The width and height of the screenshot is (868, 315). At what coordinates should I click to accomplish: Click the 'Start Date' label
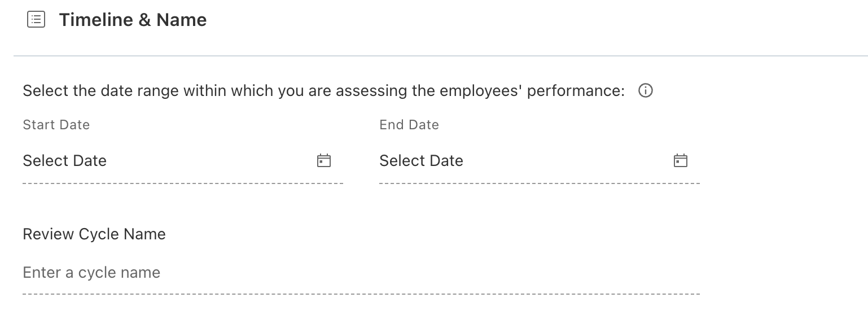pyautogui.click(x=56, y=125)
